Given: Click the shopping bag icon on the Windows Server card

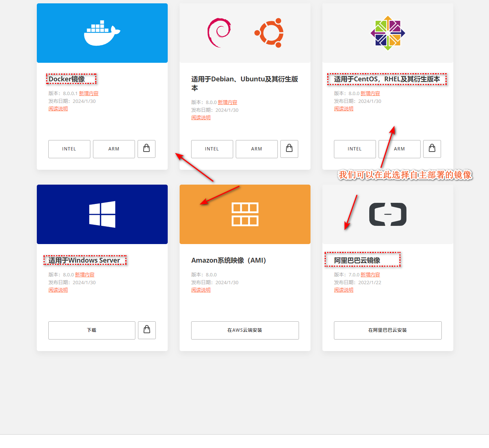Looking at the screenshot, I should (x=147, y=330).
